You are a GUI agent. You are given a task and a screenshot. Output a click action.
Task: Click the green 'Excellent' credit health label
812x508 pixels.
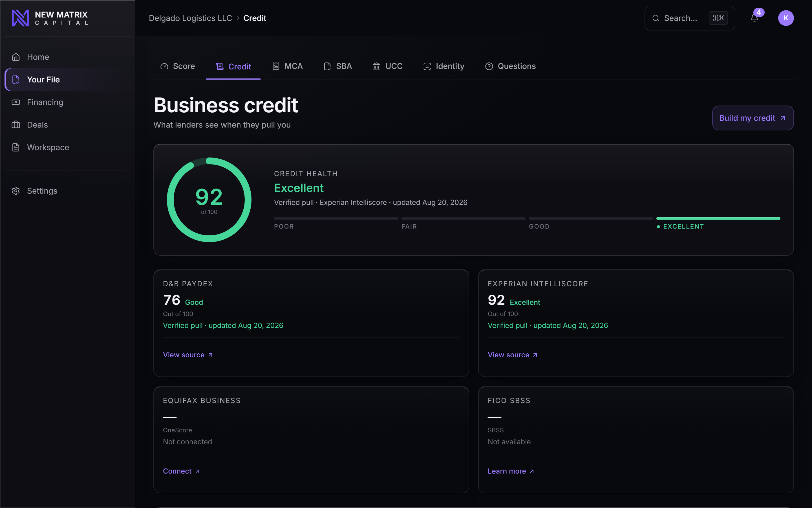click(299, 188)
